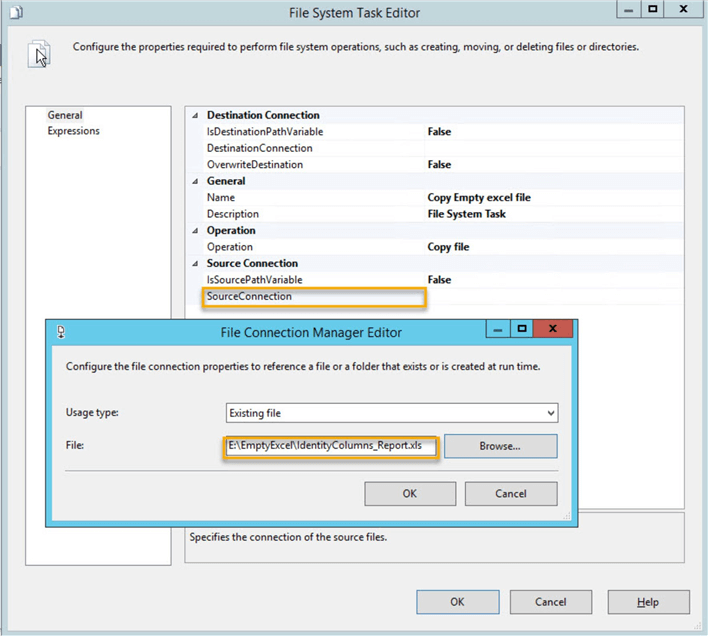The image size is (708, 636).
Task: Click OK in File System Task Editor
Action: [458, 602]
